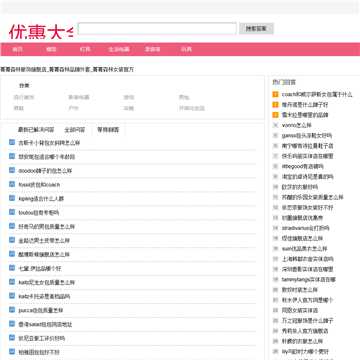Open 模型 in the pink navigation bar
This screenshot has height=360, width=360.
[51, 49]
